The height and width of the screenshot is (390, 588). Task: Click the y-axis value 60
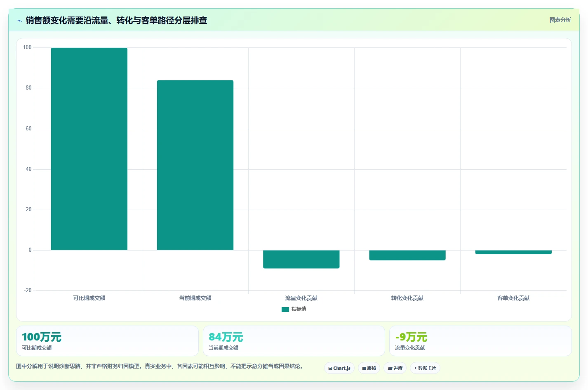pos(28,129)
